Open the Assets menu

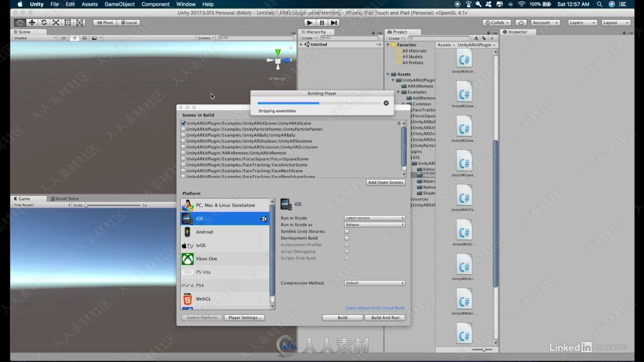90,4
